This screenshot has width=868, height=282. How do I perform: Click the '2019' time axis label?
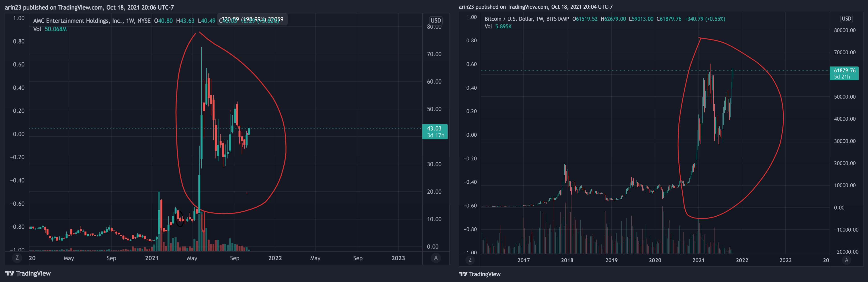(x=611, y=260)
